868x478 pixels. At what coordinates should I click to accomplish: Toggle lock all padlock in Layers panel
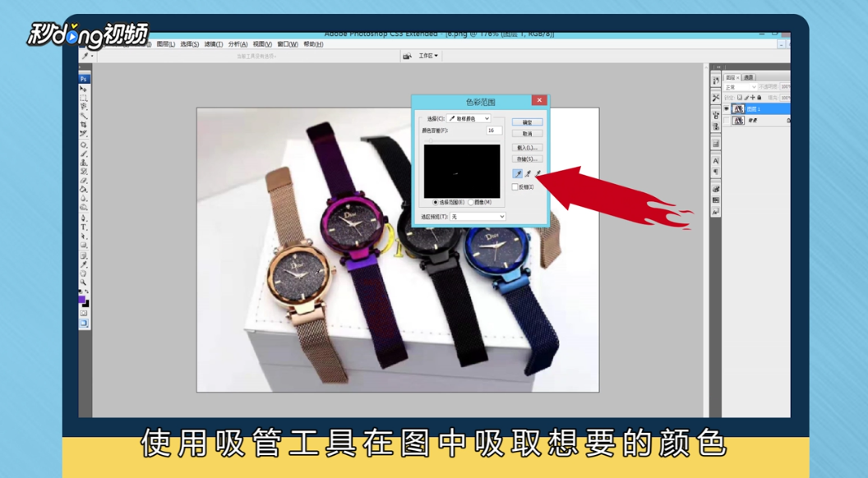coord(759,98)
